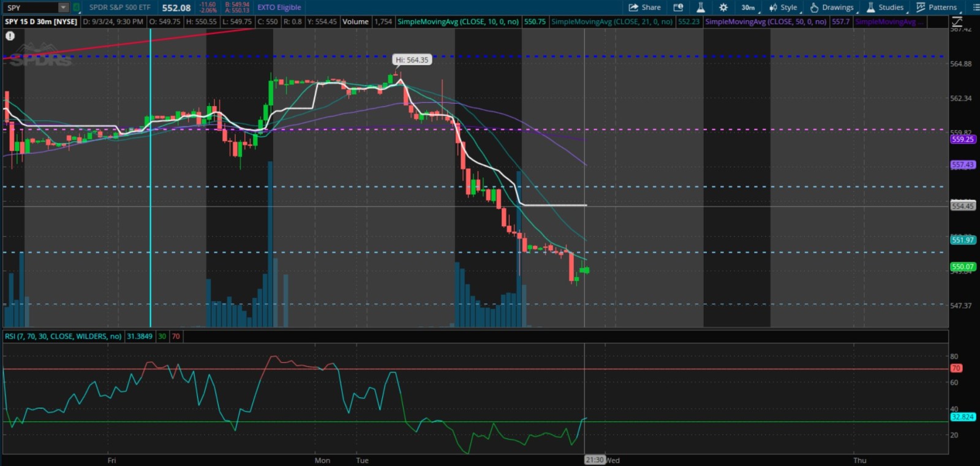Click the Volume study label
This screenshot has width=980, height=466.
pos(355,21)
